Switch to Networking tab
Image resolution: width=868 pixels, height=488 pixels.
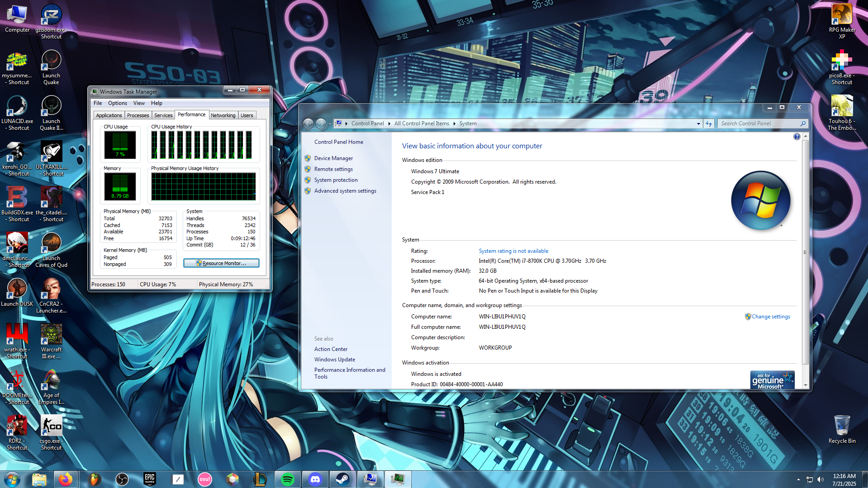pyautogui.click(x=223, y=115)
